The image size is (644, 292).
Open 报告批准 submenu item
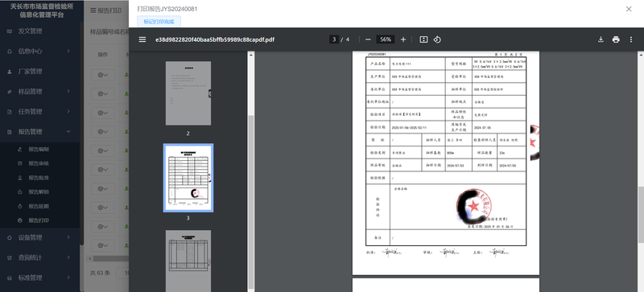point(39,178)
